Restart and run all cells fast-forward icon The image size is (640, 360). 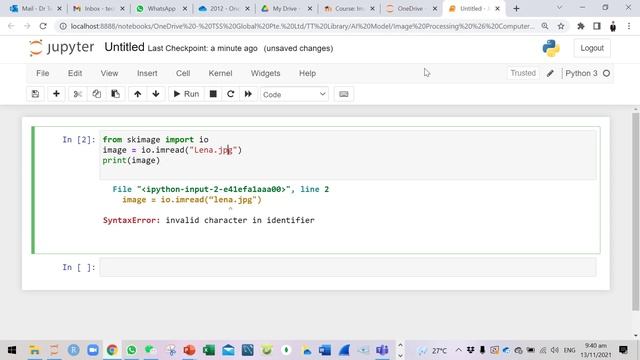coord(248,94)
